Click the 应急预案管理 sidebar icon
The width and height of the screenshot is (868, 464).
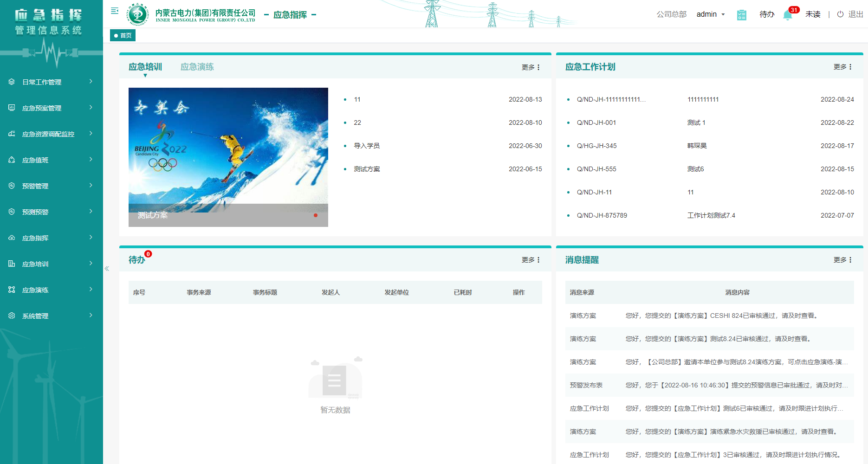(x=12, y=108)
